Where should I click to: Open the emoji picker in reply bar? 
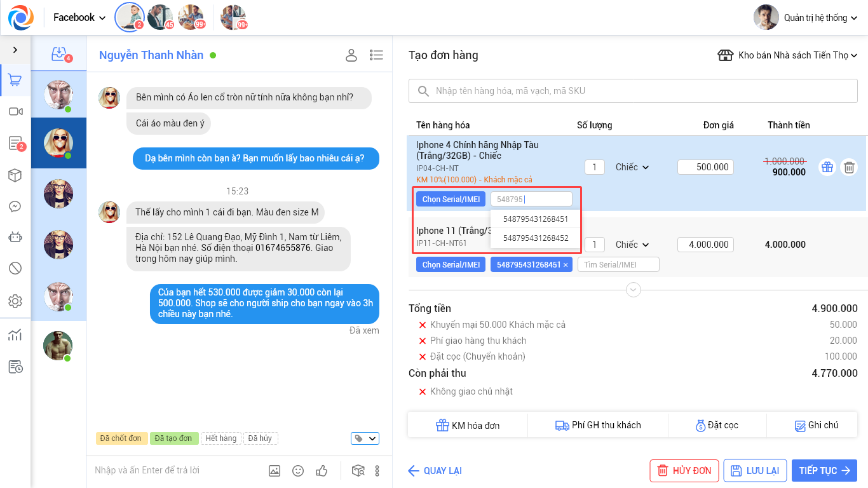[x=298, y=471]
